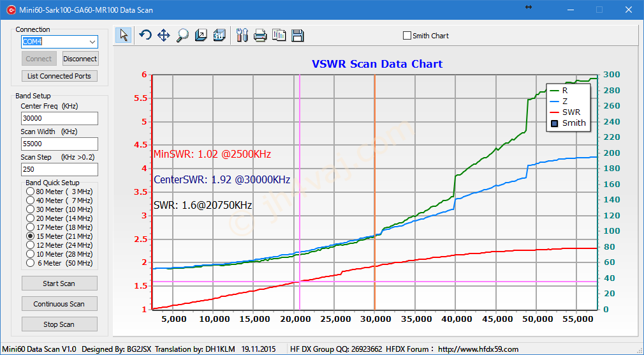Click the 300 right-axis label

pos(611,75)
